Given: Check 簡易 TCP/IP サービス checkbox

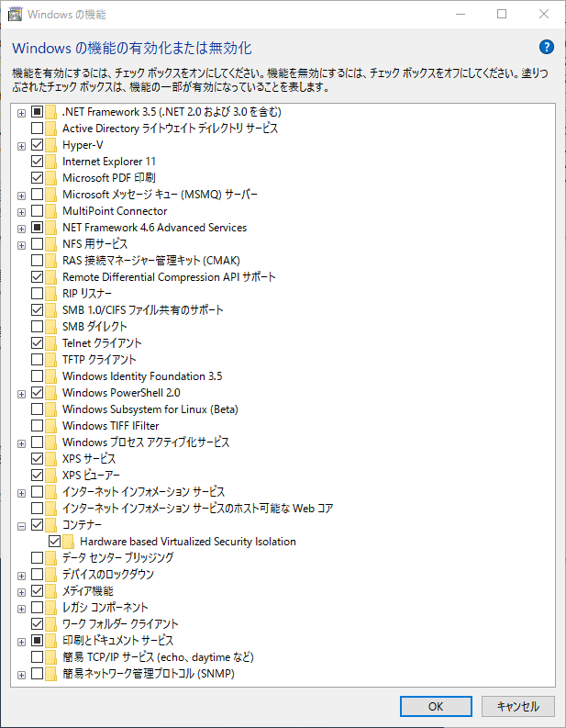Looking at the screenshot, I should point(37,657).
